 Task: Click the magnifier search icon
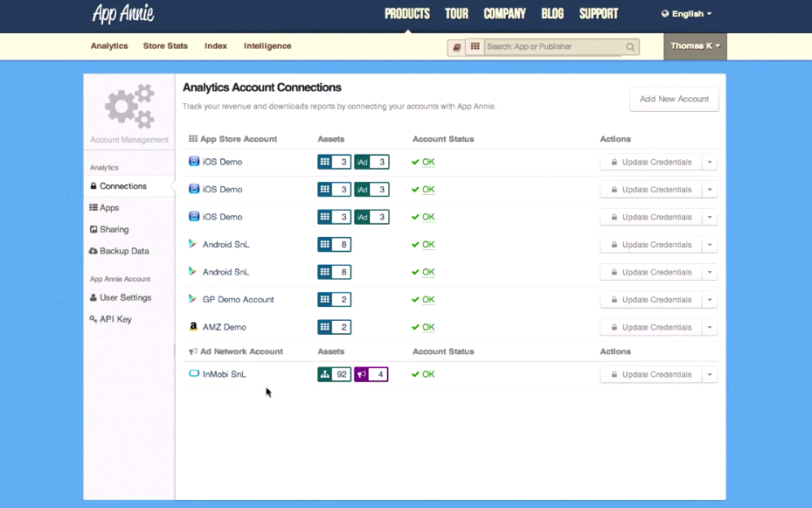click(630, 47)
